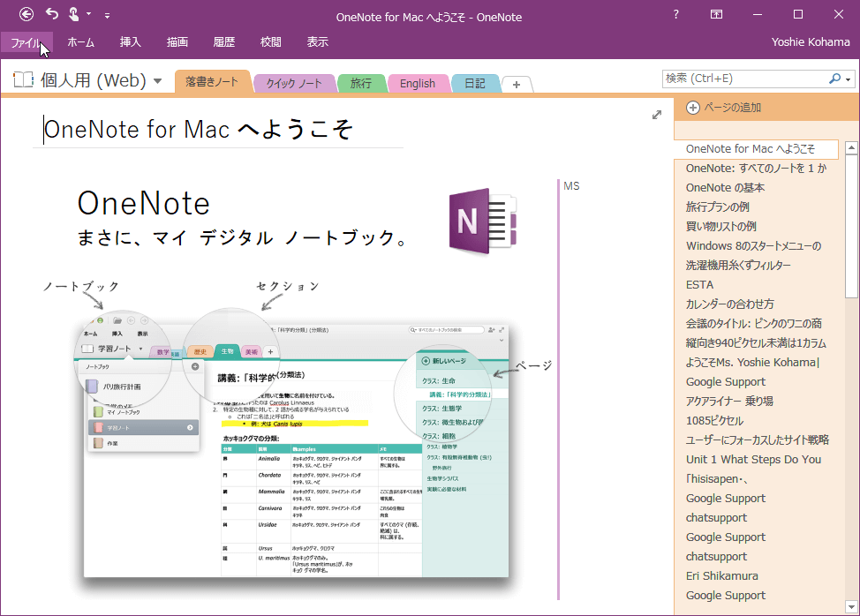Switch to the 描画 ribbon tab
The width and height of the screenshot is (860, 616).
point(177,42)
